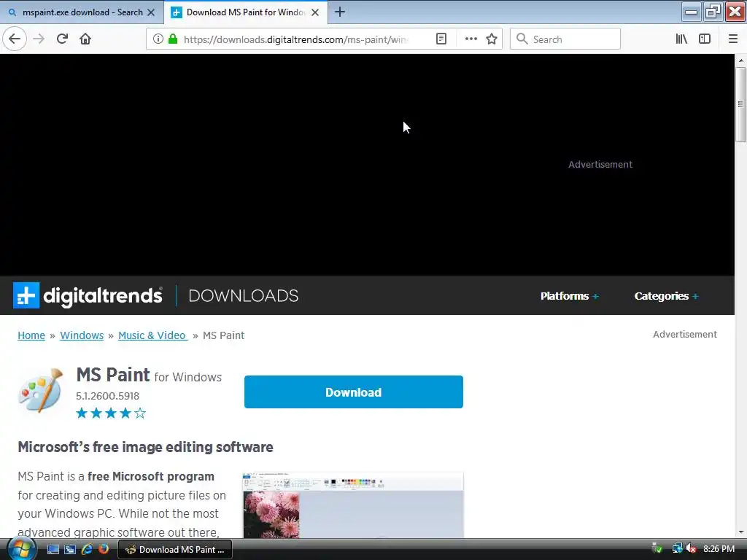Click the MS Paint palette app icon
Image resolution: width=747 pixels, height=560 pixels.
point(41,391)
